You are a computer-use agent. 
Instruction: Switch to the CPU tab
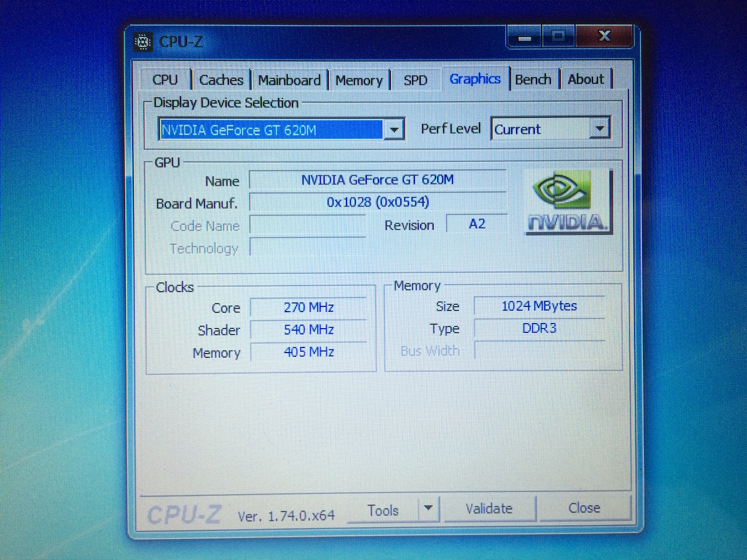click(165, 80)
